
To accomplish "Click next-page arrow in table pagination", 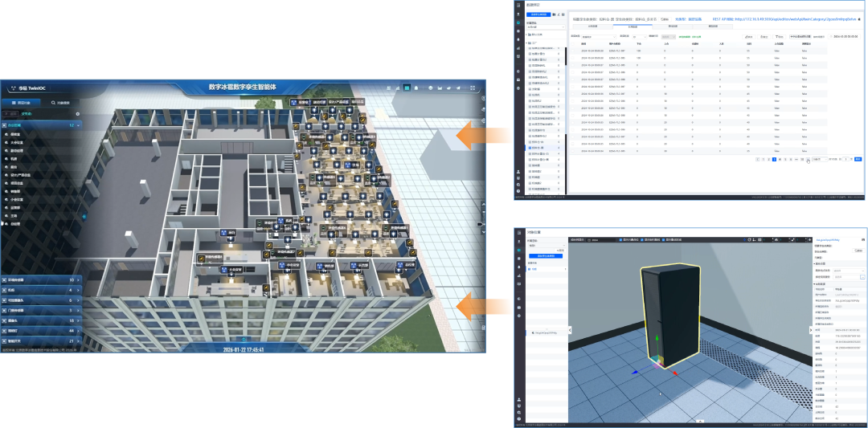I will 808,159.
